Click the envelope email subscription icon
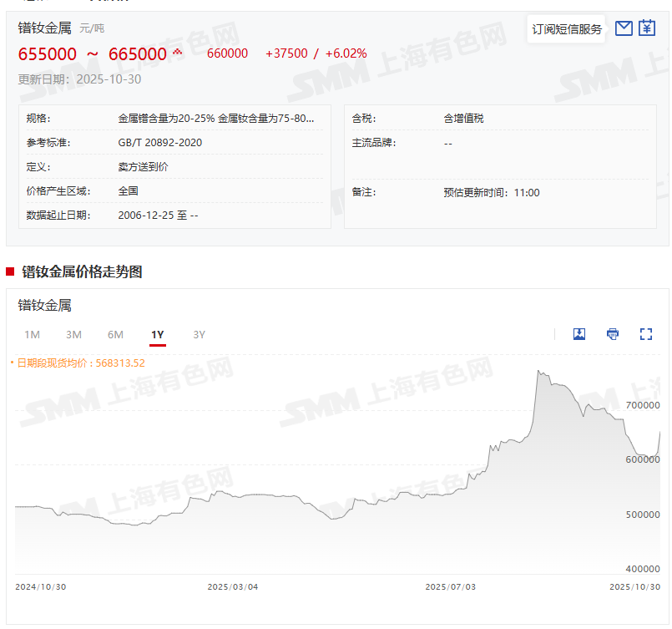 click(623, 29)
